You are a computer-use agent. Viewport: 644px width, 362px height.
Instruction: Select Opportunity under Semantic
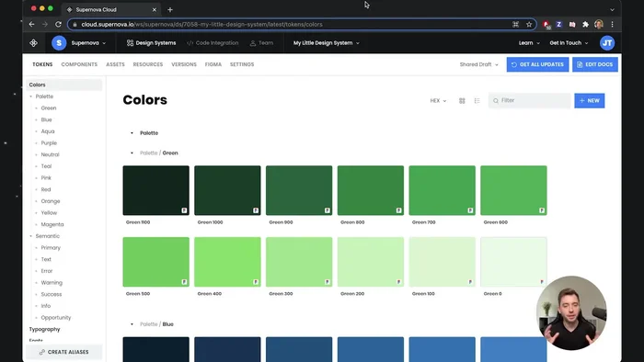coord(56,317)
